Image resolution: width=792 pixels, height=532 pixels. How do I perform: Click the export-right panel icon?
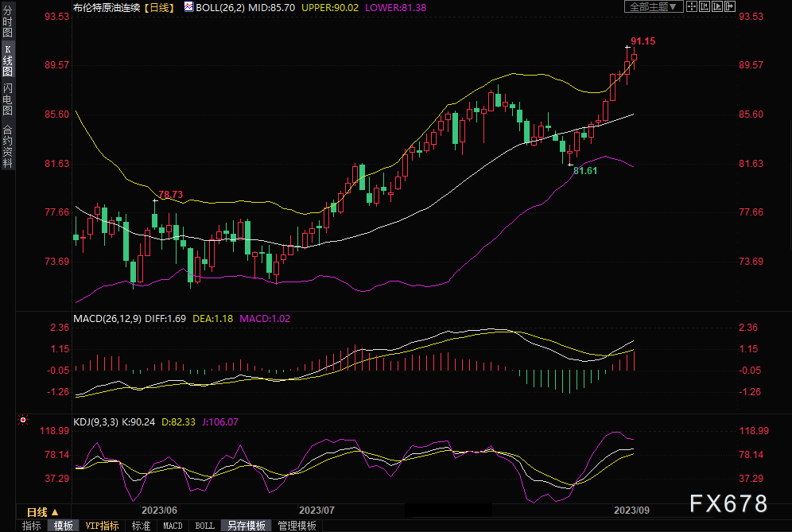(x=729, y=6)
